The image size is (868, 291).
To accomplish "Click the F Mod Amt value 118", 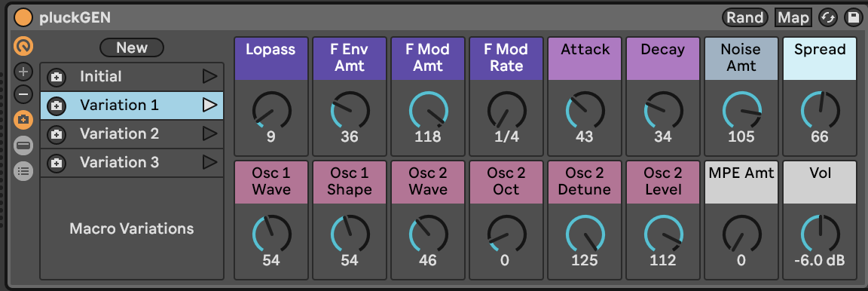I will point(429,136).
